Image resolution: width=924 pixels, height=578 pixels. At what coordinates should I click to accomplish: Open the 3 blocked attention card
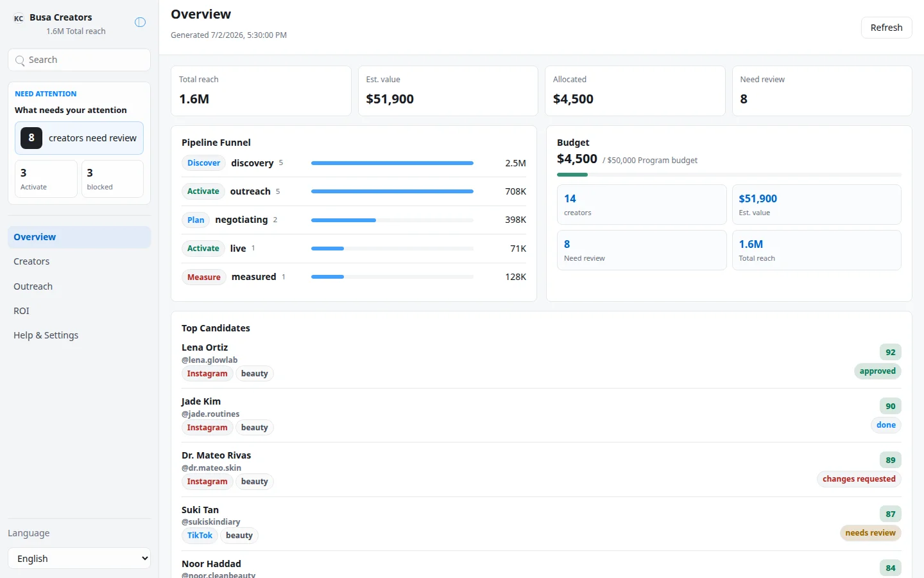point(112,179)
